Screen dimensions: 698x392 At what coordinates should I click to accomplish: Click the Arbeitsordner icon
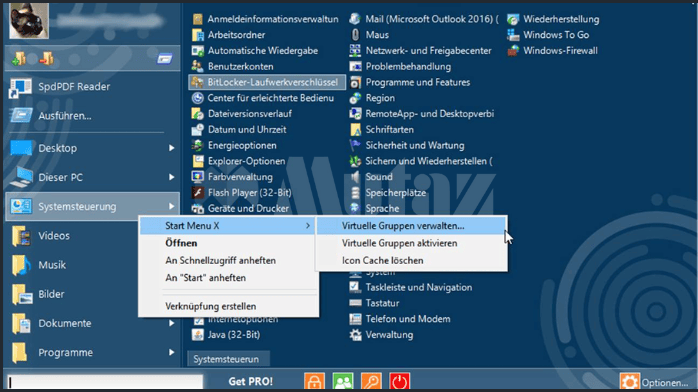coord(198,35)
